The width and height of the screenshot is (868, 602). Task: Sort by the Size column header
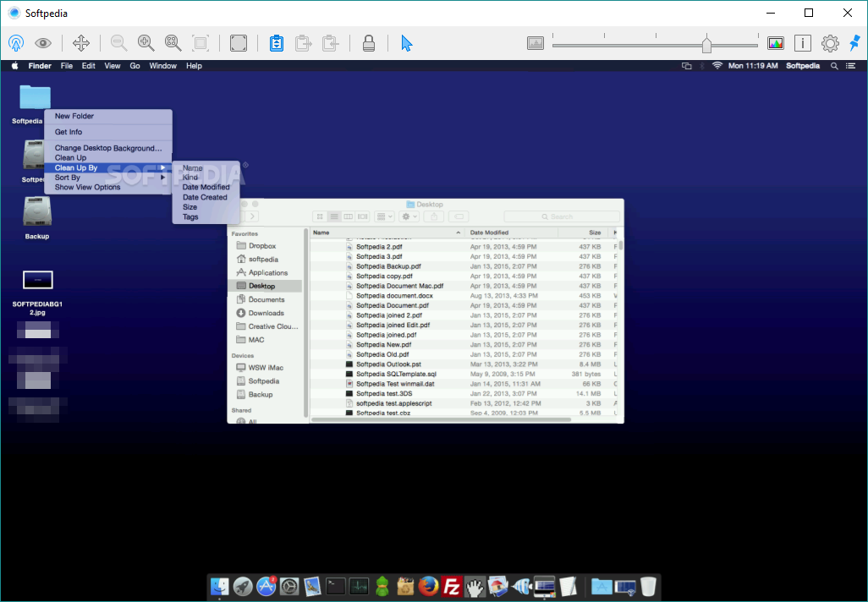tap(584, 233)
